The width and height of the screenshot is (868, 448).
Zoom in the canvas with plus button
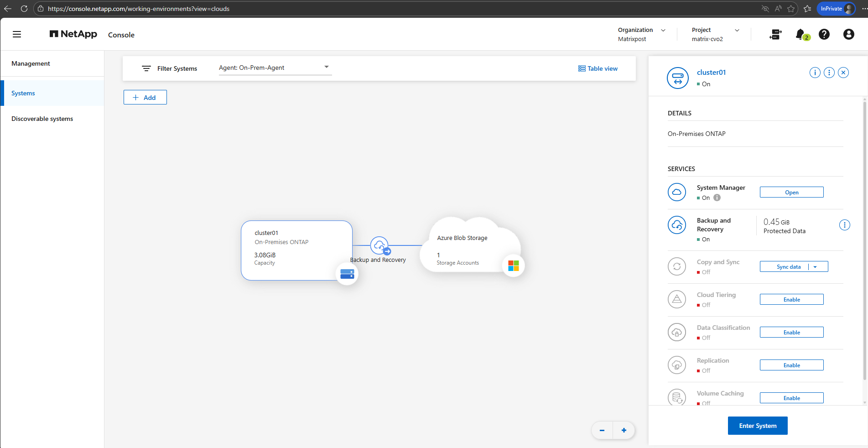[x=624, y=430]
